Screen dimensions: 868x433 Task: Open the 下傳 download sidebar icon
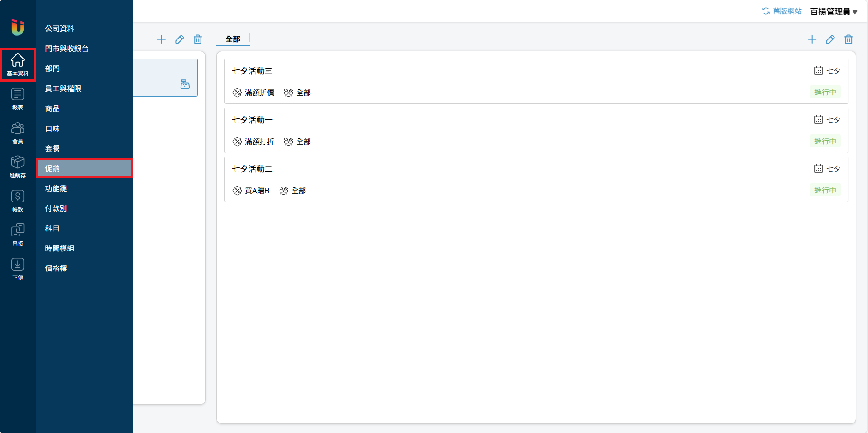(18, 269)
